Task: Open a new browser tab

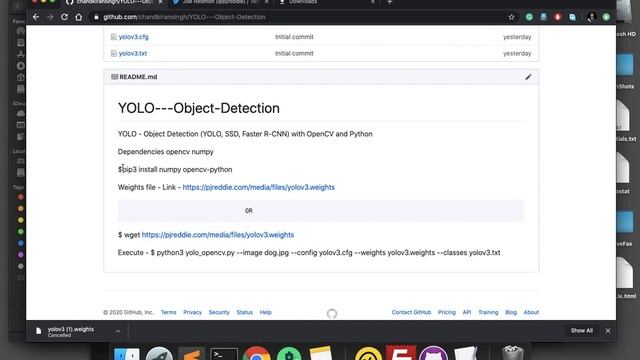Action: click(x=389, y=2)
